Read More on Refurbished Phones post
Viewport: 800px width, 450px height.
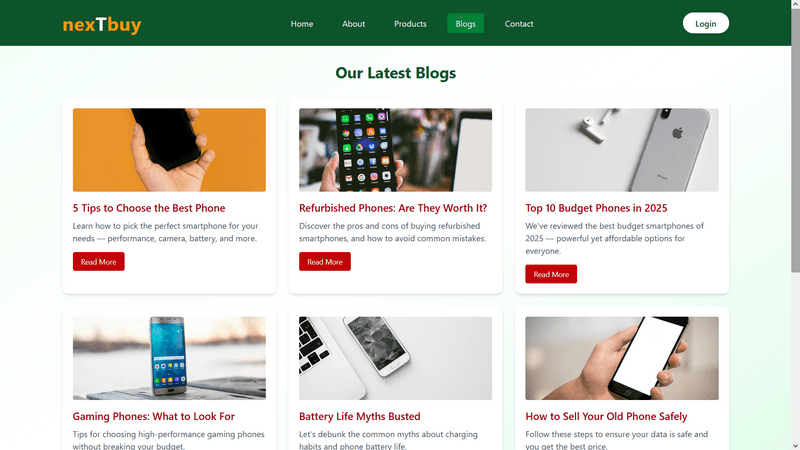point(325,262)
